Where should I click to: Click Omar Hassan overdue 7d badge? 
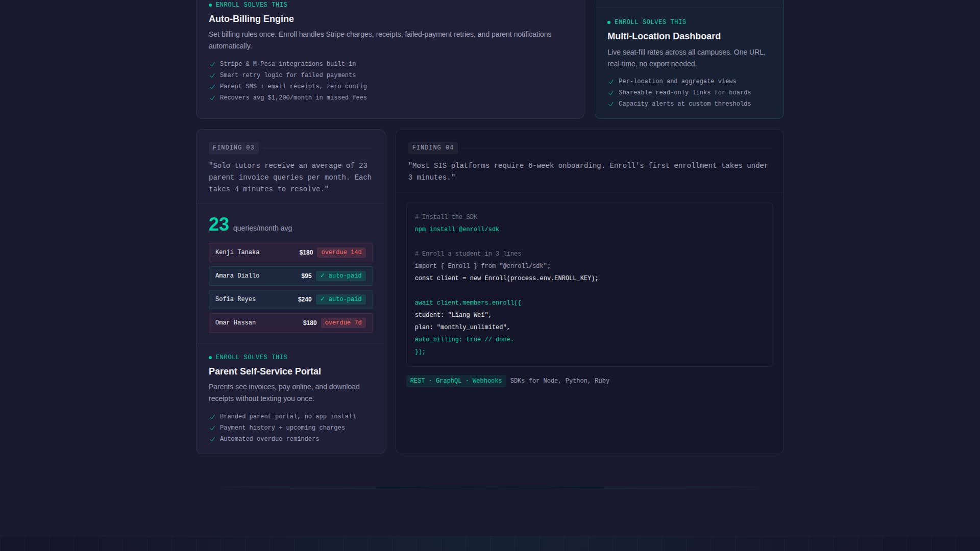click(344, 323)
